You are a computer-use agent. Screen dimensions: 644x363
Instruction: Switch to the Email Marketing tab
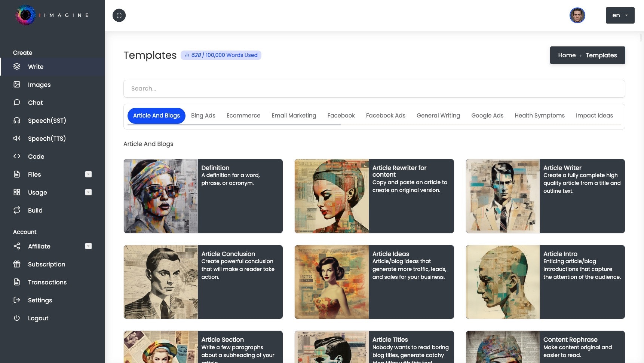click(294, 116)
